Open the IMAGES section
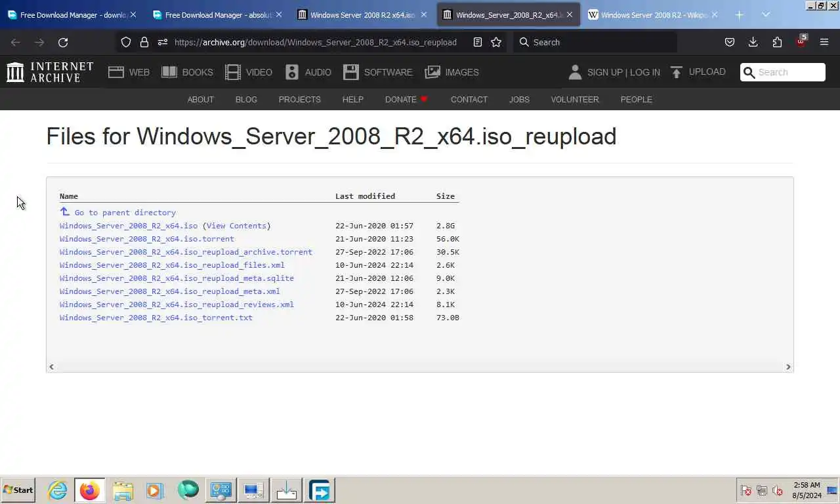The width and height of the screenshot is (840, 504). tap(451, 72)
